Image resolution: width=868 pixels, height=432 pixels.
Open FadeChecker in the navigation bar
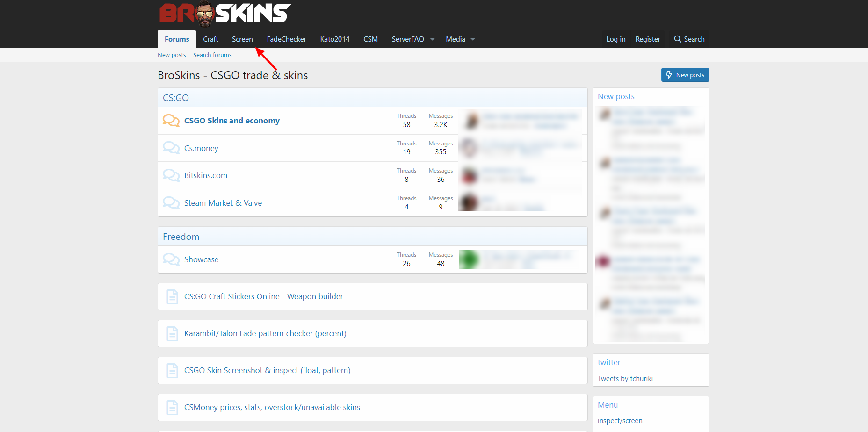point(287,39)
